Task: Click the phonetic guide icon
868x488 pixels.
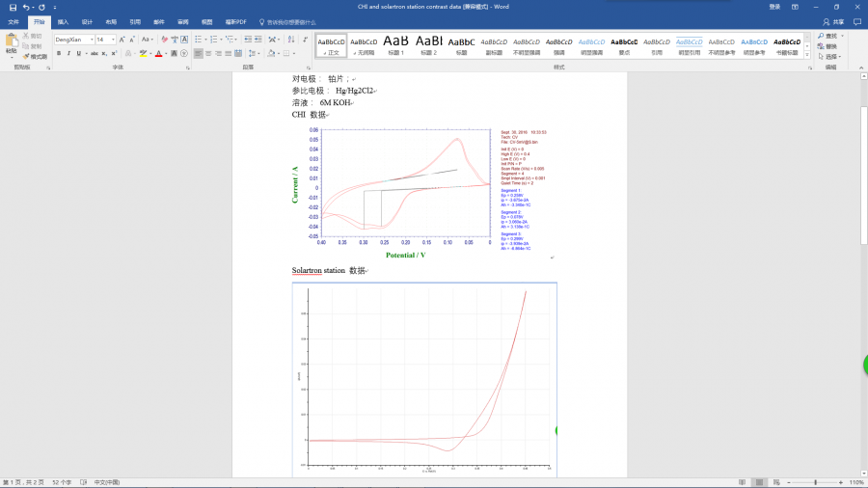Action: pyautogui.click(x=175, y=40)
